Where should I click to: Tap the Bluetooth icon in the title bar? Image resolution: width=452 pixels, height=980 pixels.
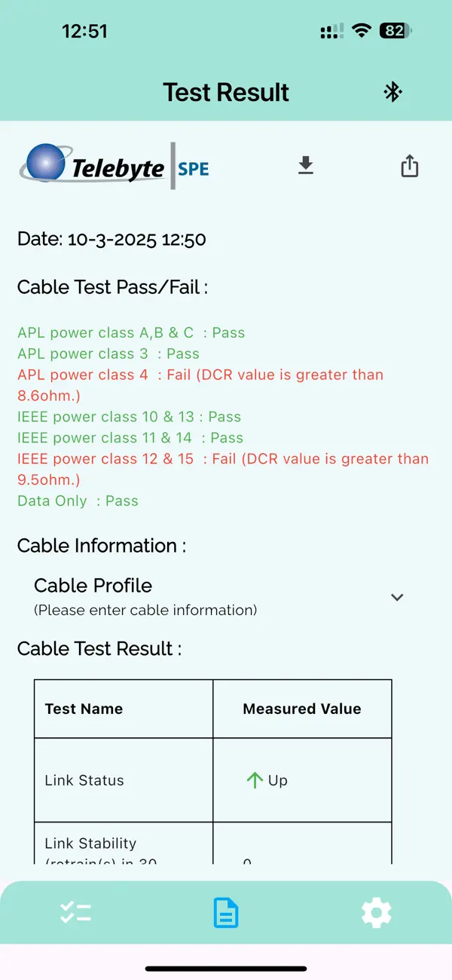[x=392, y=92]
